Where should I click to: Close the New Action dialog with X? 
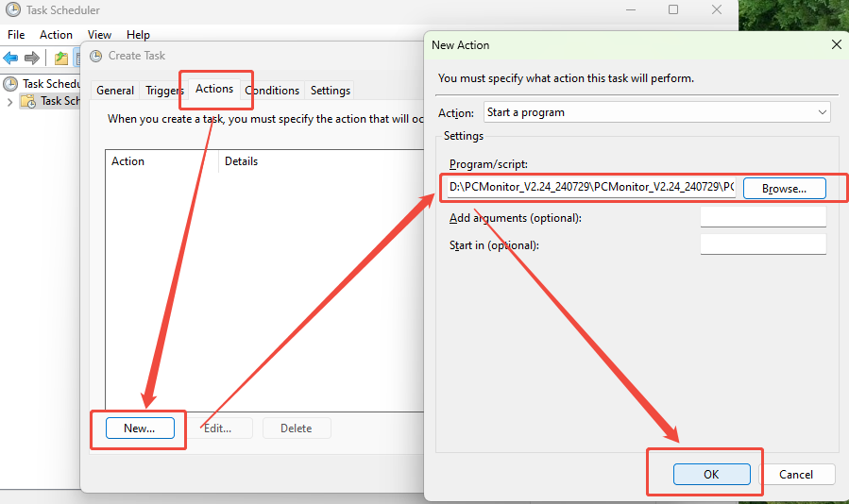[836, 44]
